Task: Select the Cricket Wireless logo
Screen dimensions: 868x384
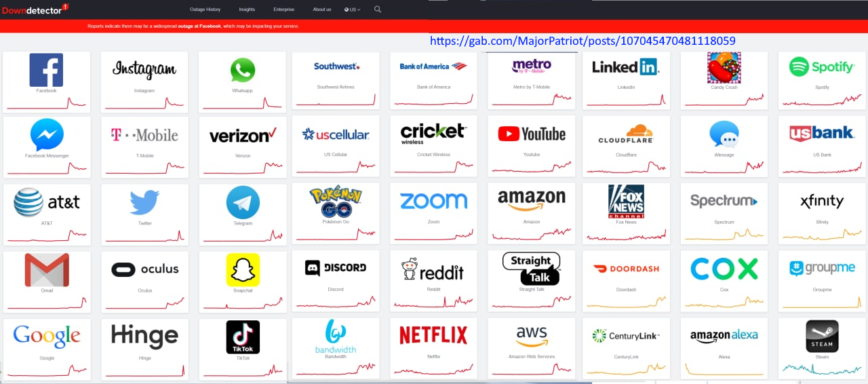Action: tap(433, 134)
